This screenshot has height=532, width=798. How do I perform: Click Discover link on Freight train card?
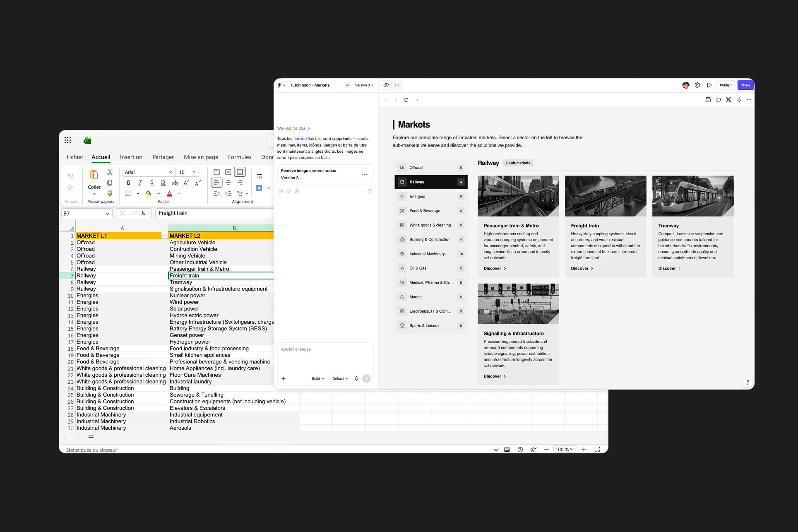[x=582, y=269]
